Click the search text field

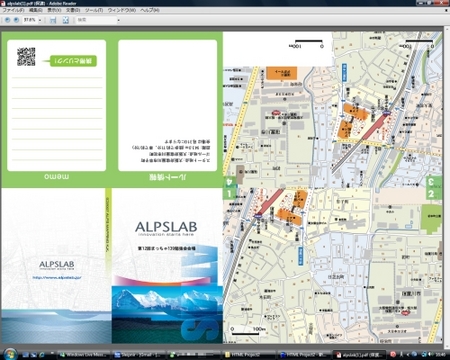[x=96, y=20]
